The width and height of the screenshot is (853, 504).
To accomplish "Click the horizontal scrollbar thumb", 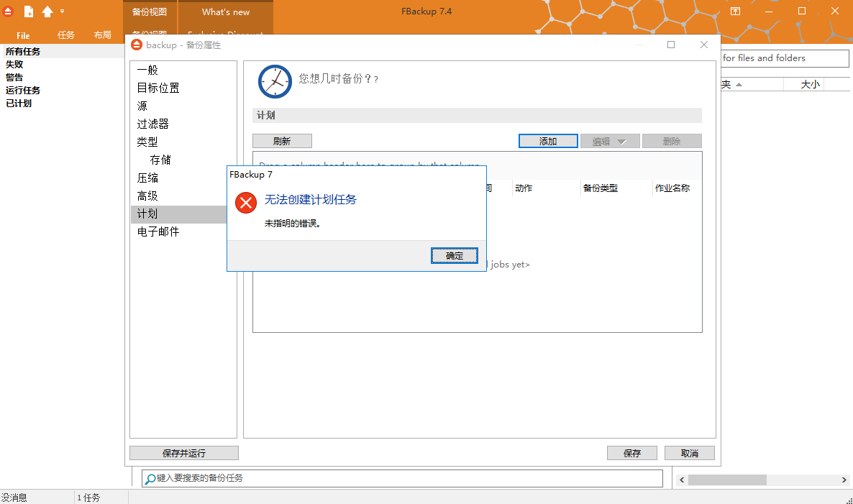I will pyautogui.click(x=727, y=480).
